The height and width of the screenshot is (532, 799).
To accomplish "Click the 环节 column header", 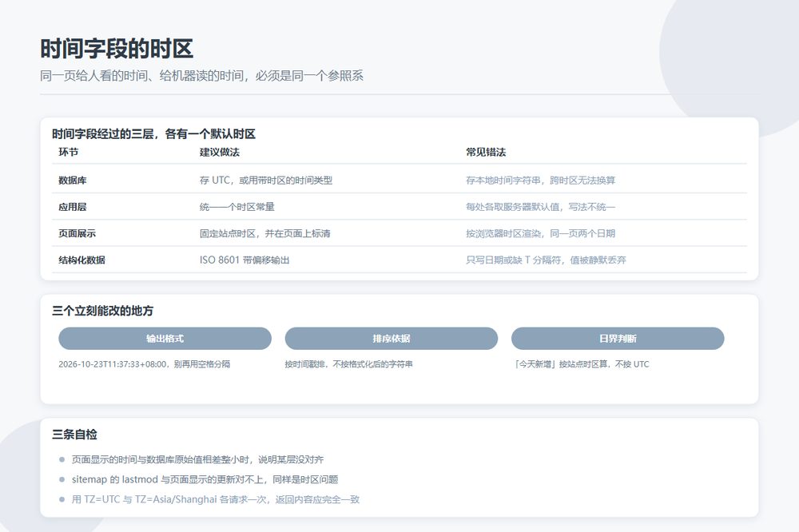I will [68, 152].
